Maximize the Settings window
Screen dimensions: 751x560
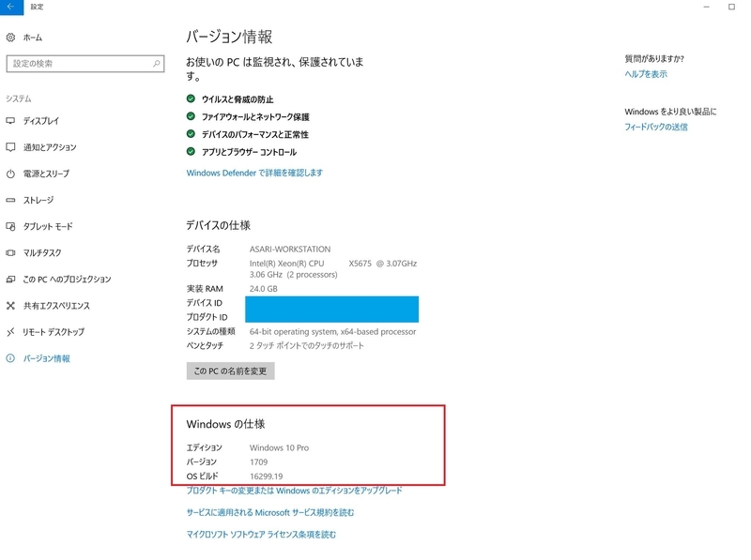pos(732,7)
